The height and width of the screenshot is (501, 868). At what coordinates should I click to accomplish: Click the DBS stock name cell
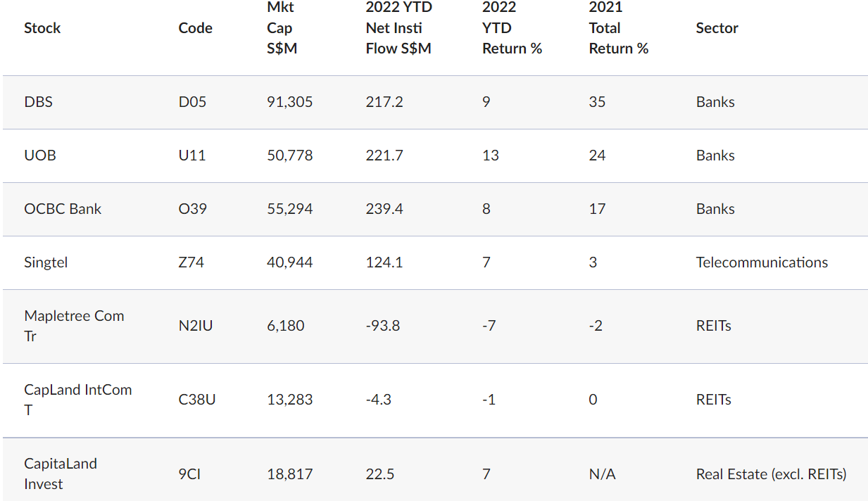point(39,102)
